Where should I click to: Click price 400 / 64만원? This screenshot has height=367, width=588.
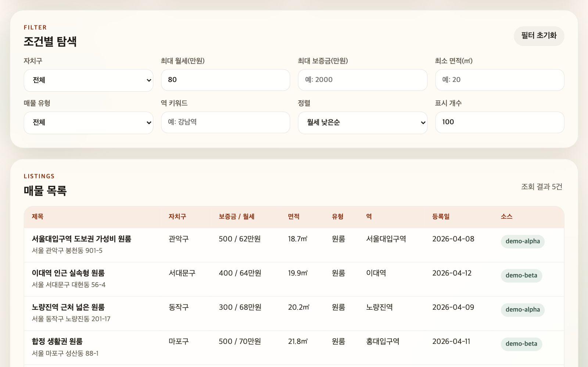click(240, 273)
